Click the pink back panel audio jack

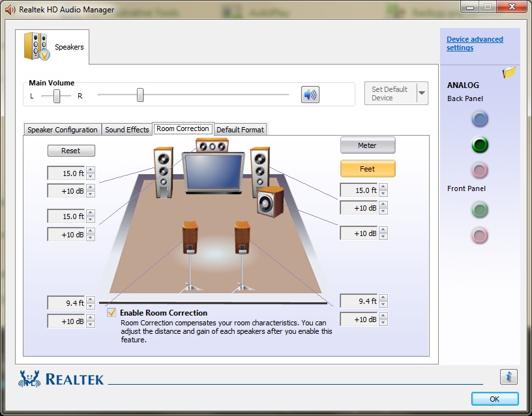480,171
